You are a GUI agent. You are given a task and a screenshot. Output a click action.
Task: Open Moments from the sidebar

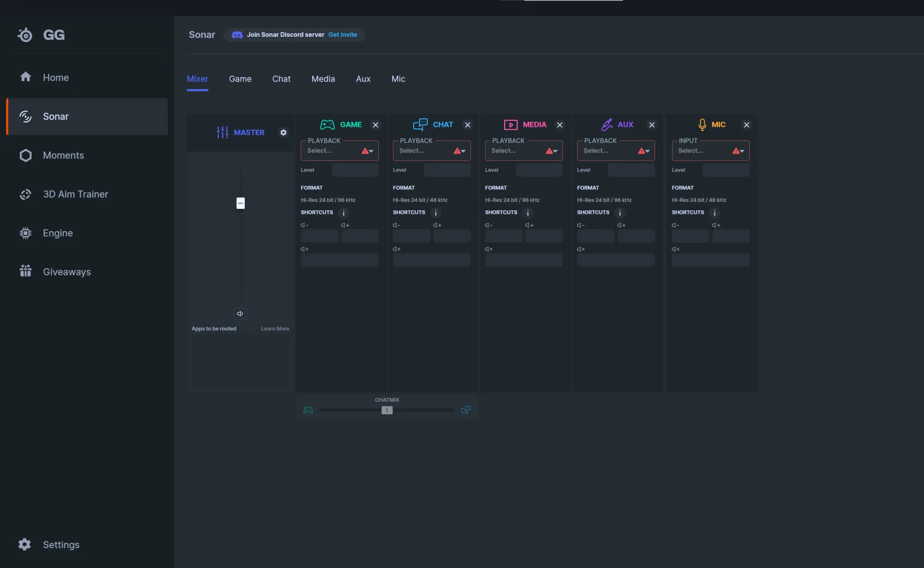87,155
